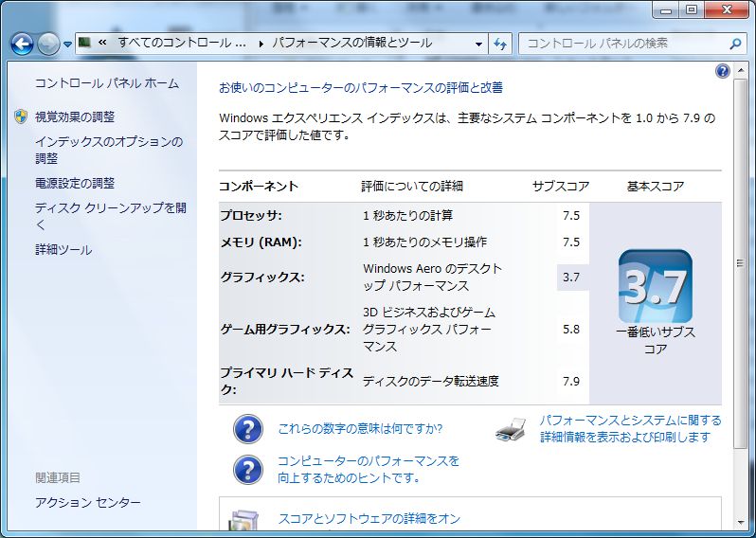Click パフォーマンスの情報とツール breadcrumb segment

352,43
